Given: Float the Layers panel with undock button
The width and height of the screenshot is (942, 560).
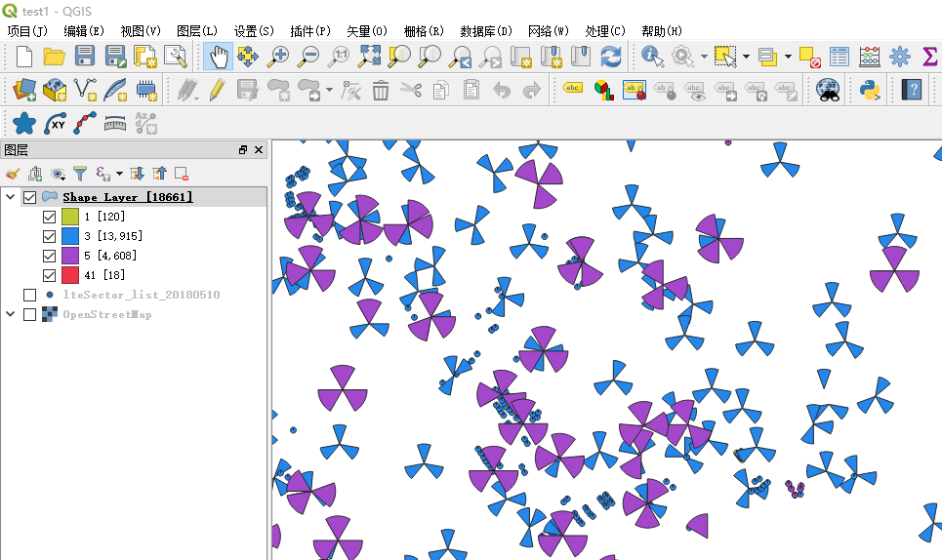Looking at the screenshot, I should click(x=243, y=150).
